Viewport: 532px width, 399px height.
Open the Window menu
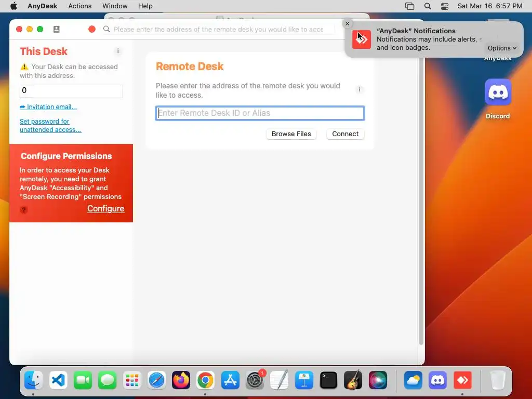pyautogui.click(x=115, y=6)
